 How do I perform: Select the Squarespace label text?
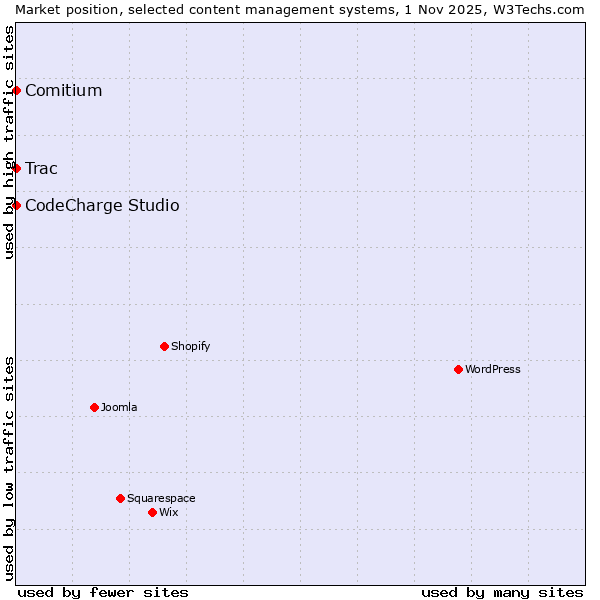click(161, 498)
